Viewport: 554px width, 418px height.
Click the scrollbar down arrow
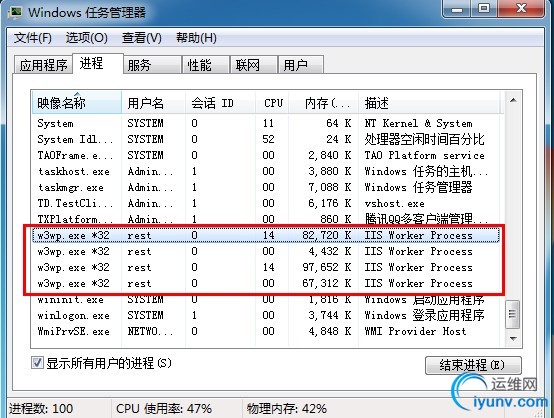coord(513,339)
